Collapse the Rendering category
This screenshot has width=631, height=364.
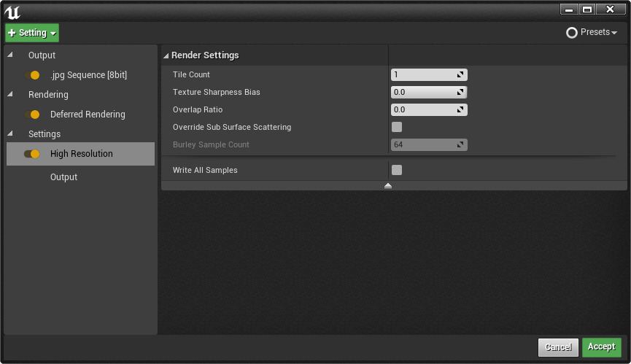coord(10,94)
